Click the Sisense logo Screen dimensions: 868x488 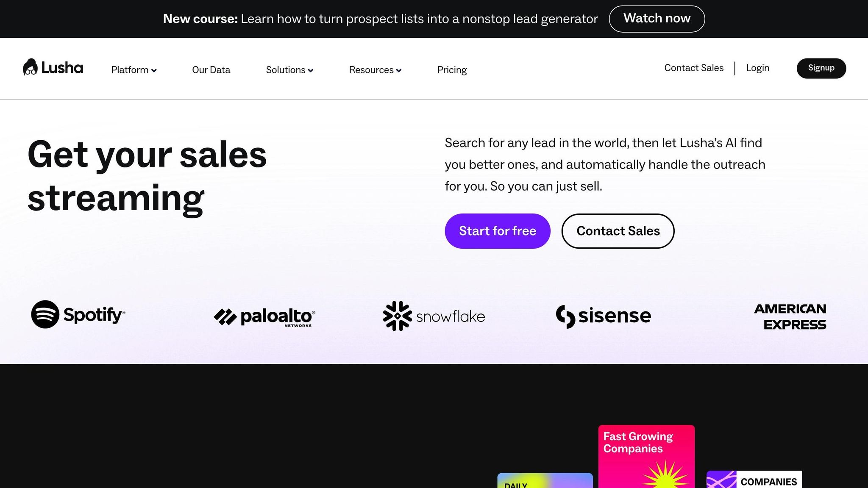(x=603, y=316)
